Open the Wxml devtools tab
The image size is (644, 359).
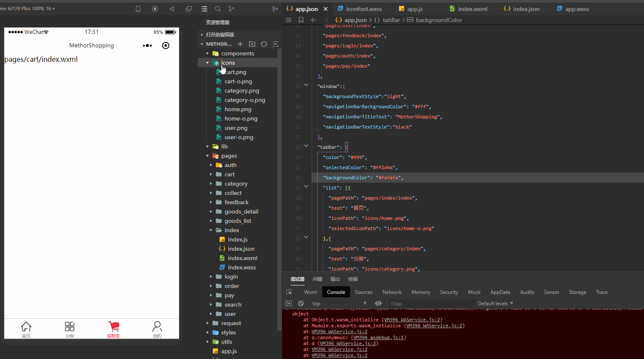pyautogui.click(x=310, y=292)
